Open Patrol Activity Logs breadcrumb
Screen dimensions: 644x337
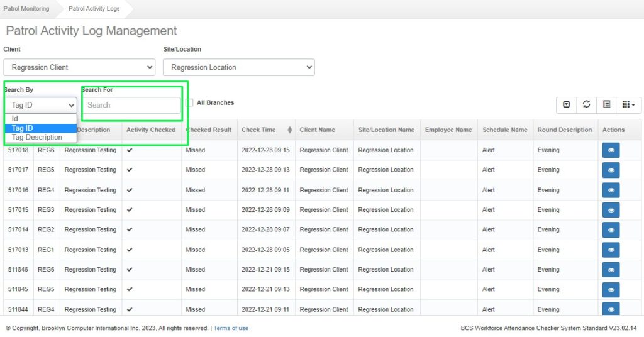coord(94,9)
